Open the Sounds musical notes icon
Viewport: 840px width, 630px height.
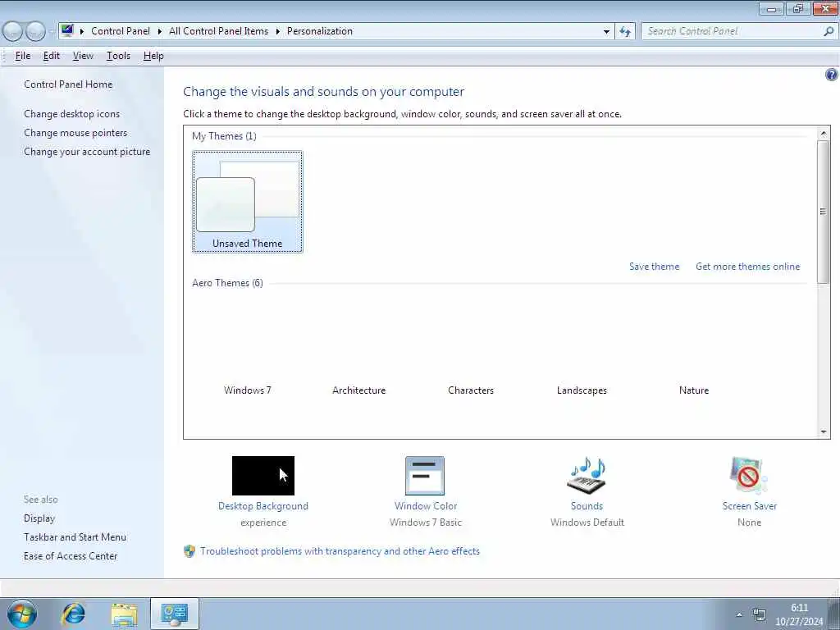click(x=587, y=476)
